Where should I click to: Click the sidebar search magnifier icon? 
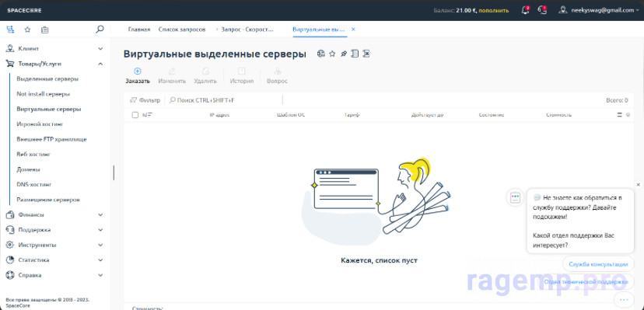tap(100, 29)
